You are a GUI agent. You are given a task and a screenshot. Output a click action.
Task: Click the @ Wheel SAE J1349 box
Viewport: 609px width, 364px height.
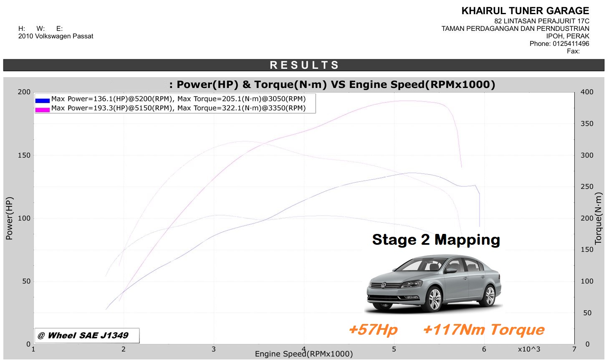click(87, 335)
